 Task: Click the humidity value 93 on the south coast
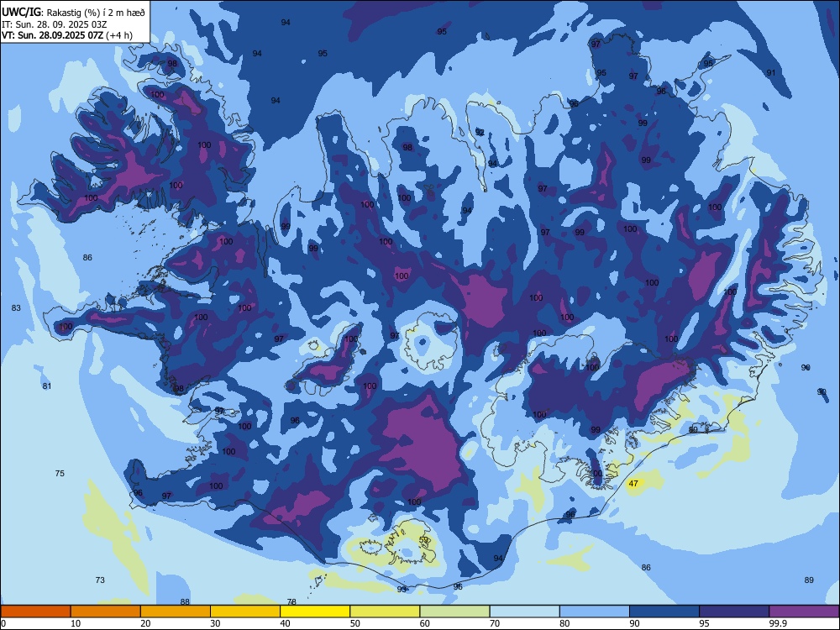click(x=402, y=589)
